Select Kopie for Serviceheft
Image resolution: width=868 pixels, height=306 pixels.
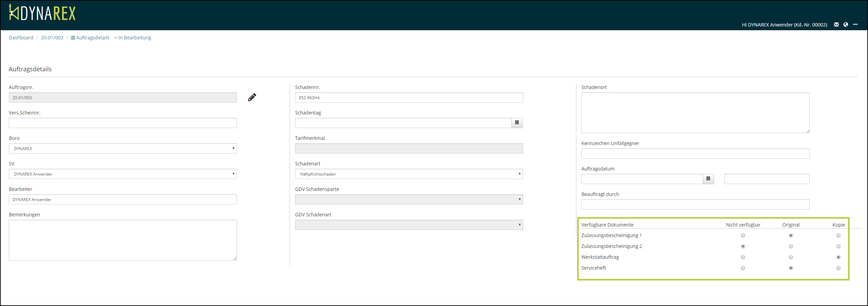pyautogui.click(x=838, y=268)
